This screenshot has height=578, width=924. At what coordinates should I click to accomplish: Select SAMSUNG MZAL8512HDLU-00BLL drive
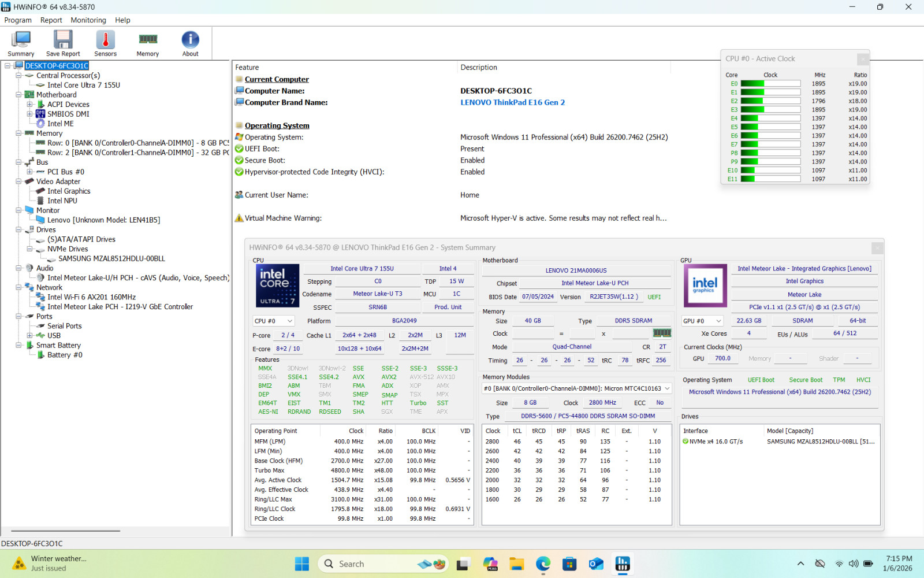click(x=111, y=258)
